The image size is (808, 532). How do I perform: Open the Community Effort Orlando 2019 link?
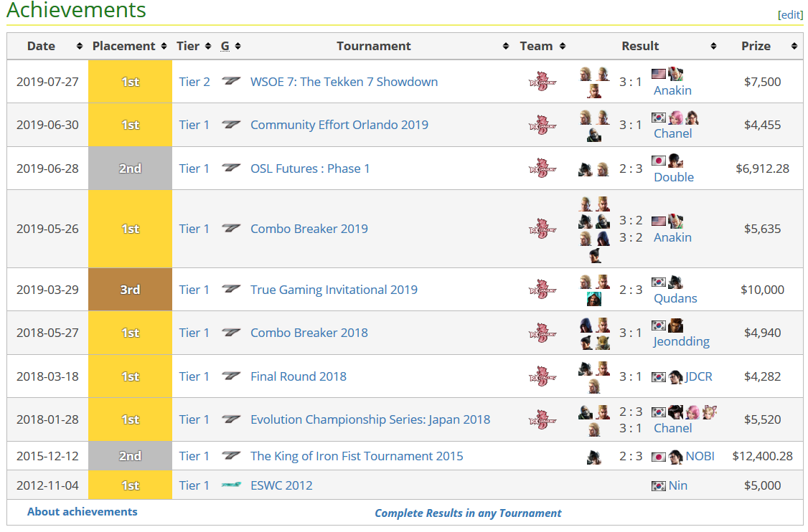point(339,125)
